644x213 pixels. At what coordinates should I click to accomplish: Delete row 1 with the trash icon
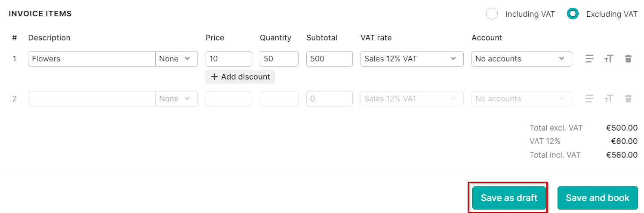pyautogui.click(x=628, y=59)
